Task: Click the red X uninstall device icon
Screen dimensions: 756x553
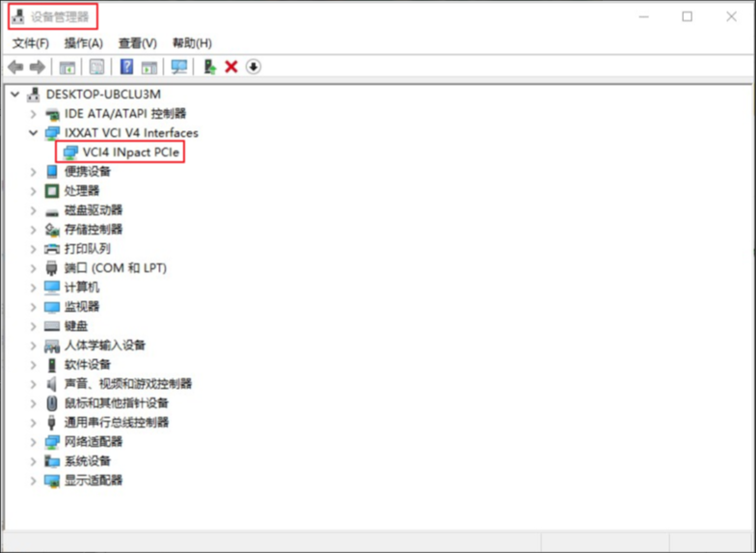Action: tap(231, 67)
